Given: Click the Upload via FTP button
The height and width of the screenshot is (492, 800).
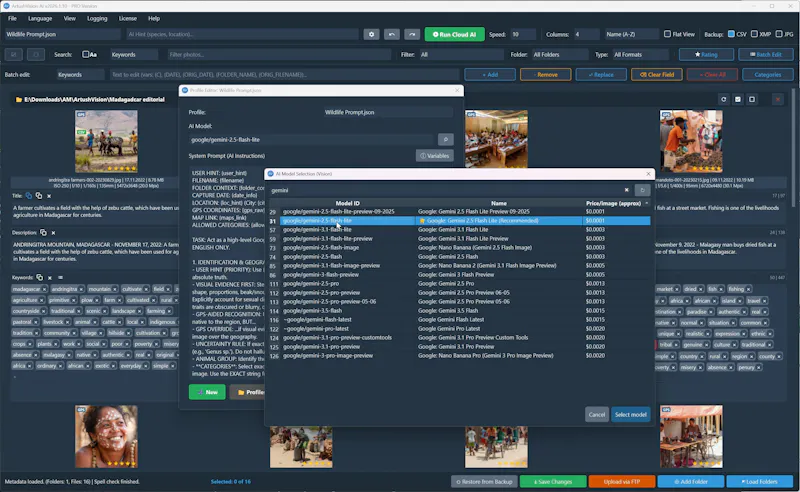Looking at the screenshot, I should (x=621, y=481).
